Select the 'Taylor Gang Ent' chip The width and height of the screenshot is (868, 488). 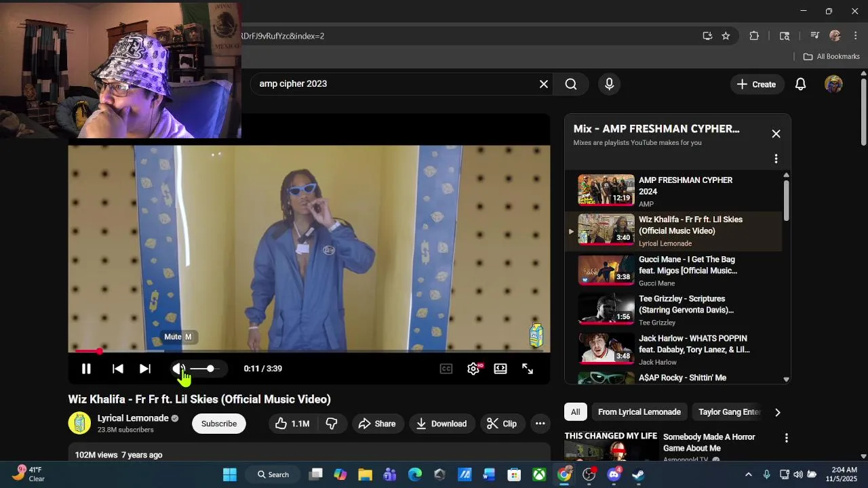pyautogui.click(x=730, y=412)
